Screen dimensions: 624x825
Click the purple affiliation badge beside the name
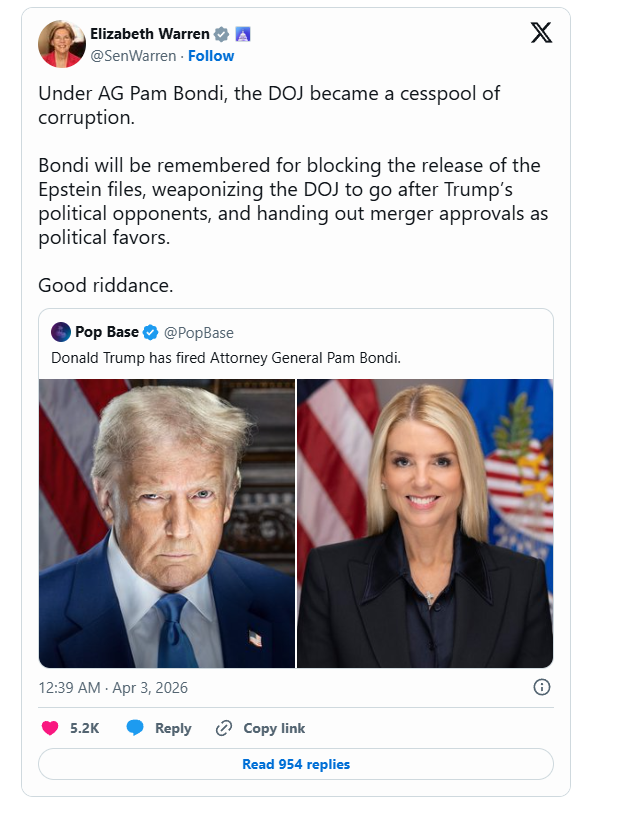coord(242,34)
